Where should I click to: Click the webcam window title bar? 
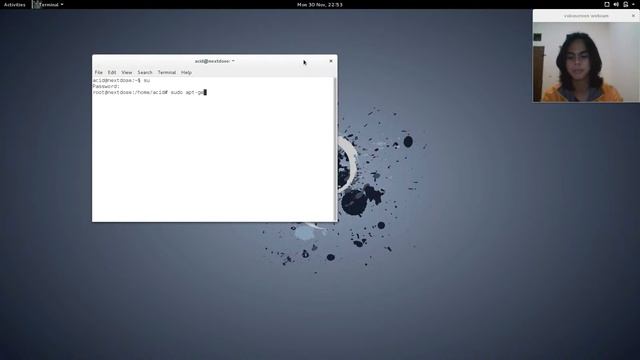586,16
